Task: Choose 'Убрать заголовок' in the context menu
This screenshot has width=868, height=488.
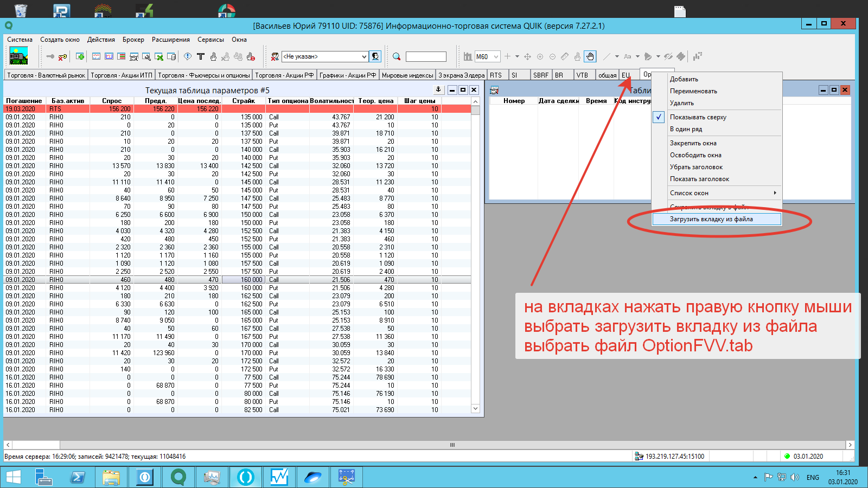Action: pyautogui.click(x=717, y=167)
